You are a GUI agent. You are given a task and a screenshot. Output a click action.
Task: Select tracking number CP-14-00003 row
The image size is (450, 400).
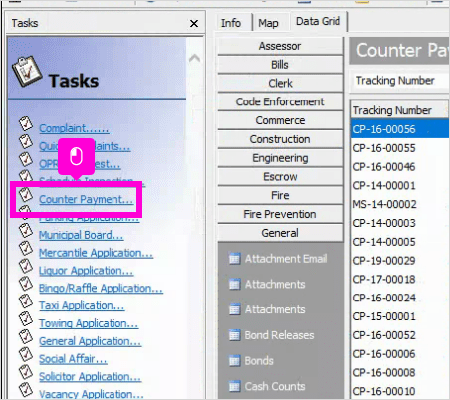399,223
